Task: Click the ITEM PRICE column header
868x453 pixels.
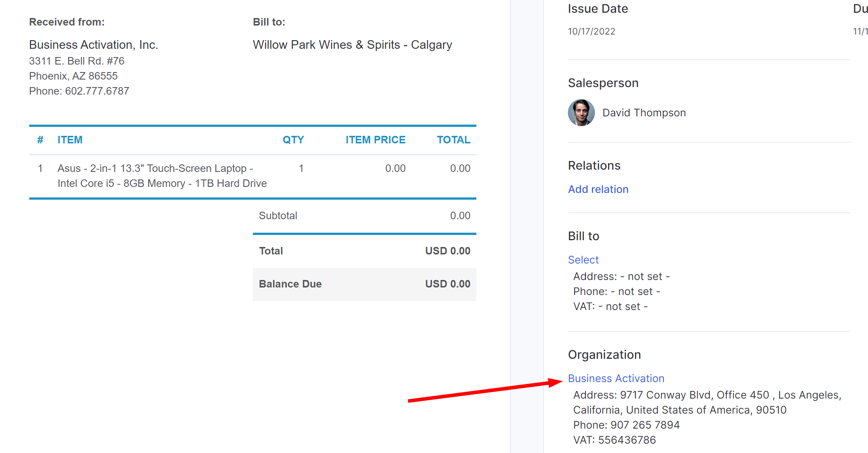Action: (375, 140)
